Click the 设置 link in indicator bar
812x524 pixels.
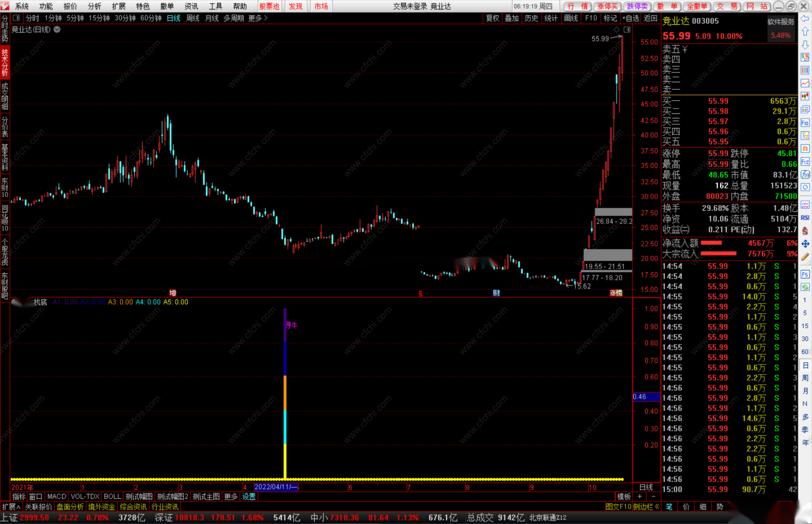[x=249, y=496]
